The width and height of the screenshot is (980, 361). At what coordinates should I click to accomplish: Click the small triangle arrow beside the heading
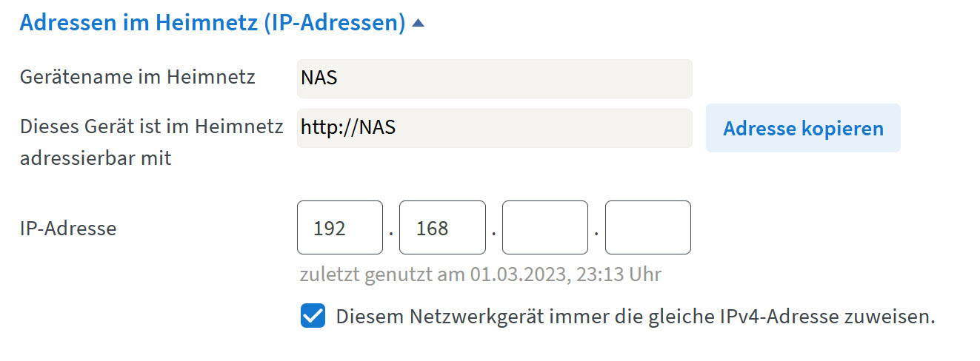tap(418, 23)
